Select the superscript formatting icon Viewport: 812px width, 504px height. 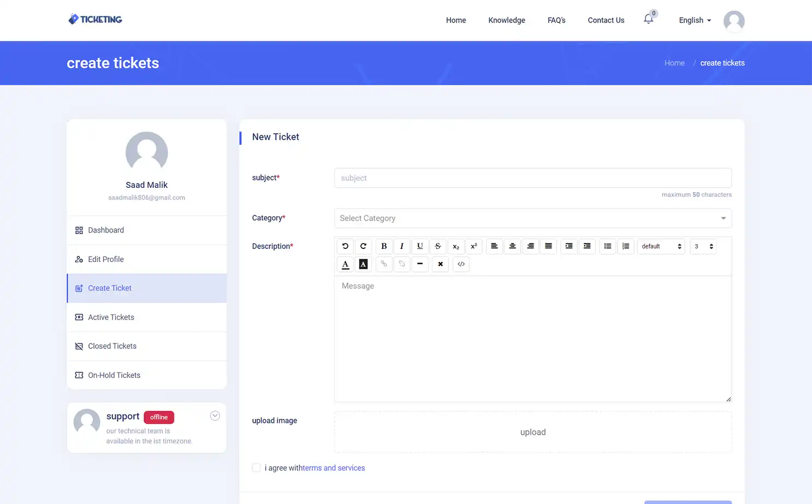[x=474, y=246]
